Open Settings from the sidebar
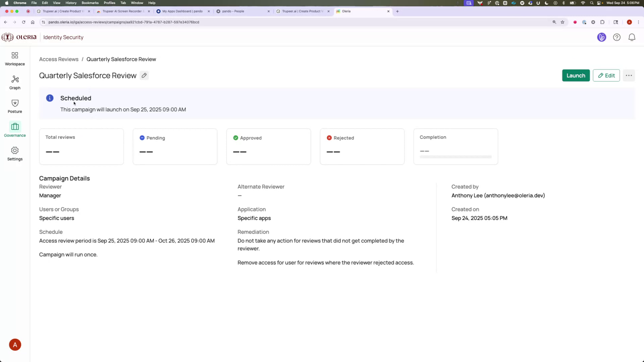This screenshot has height=362, width=644. 14,154
